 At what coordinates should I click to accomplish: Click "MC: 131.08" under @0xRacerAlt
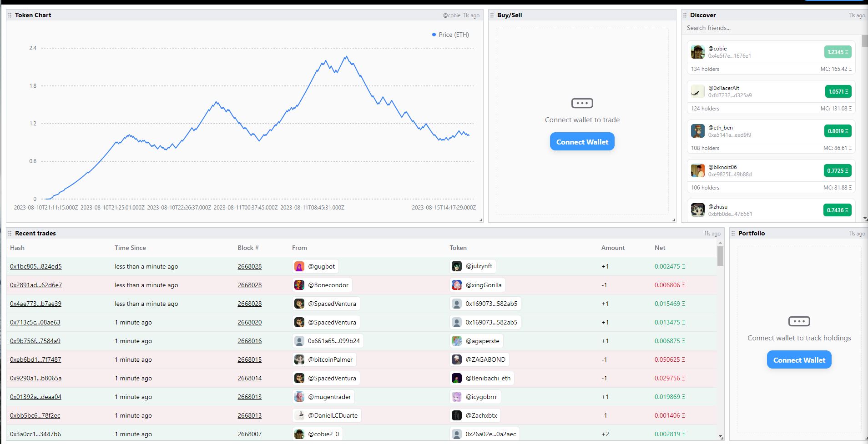click(x=836, y=109)
